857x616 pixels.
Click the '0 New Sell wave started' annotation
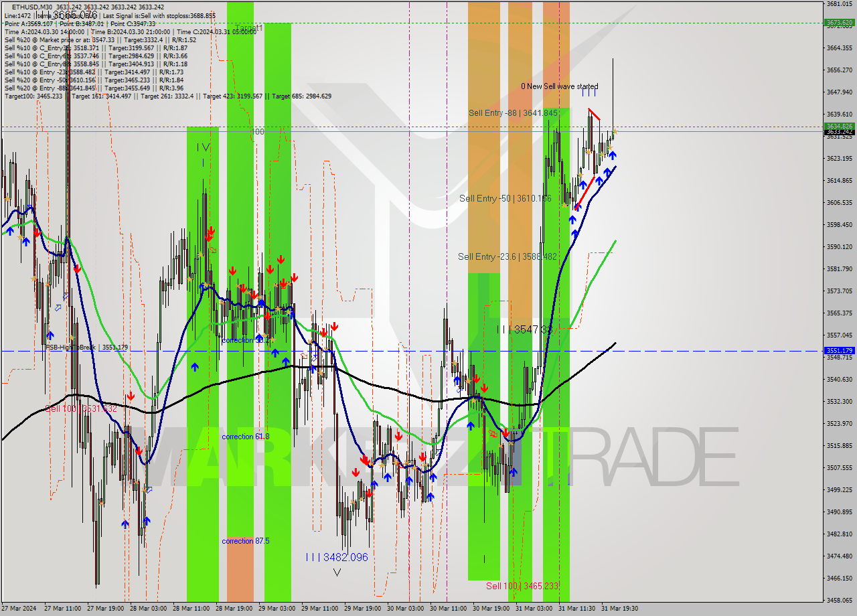tap(560, 86)
